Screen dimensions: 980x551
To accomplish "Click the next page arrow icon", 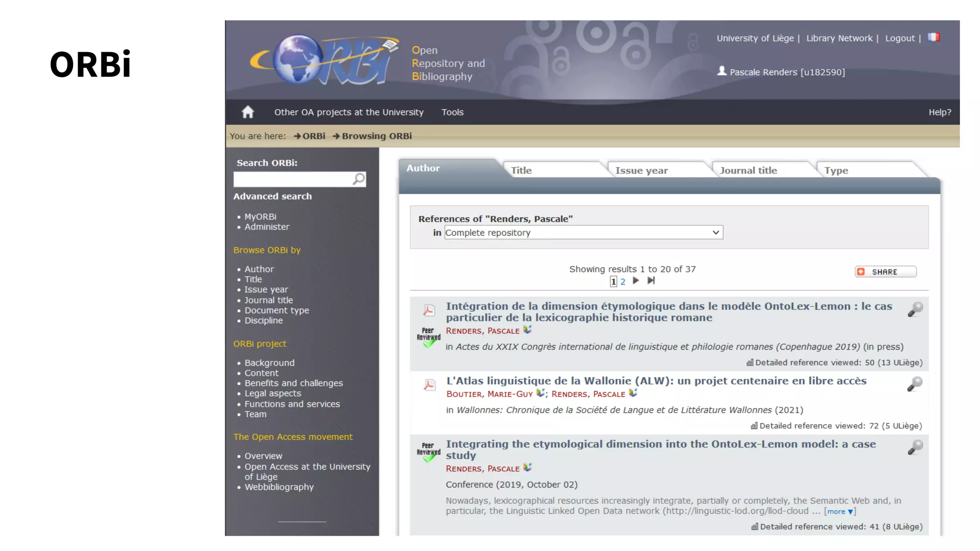I will (636, 281).
